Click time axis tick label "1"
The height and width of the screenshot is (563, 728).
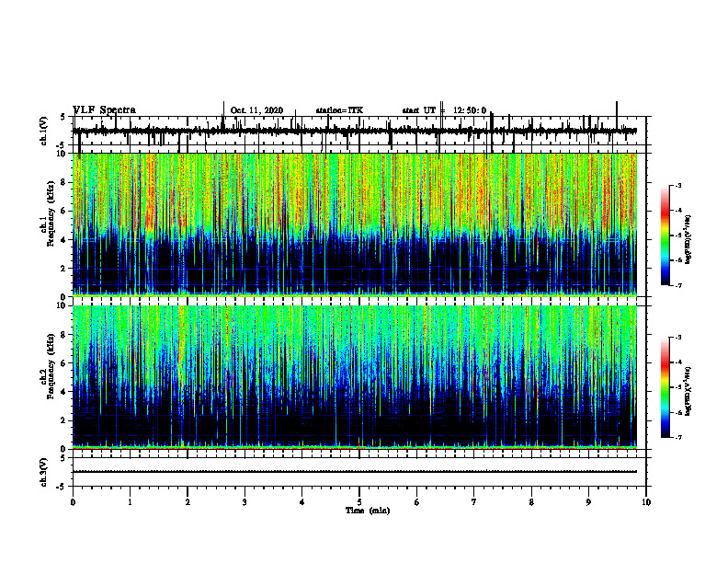[130, 502]
